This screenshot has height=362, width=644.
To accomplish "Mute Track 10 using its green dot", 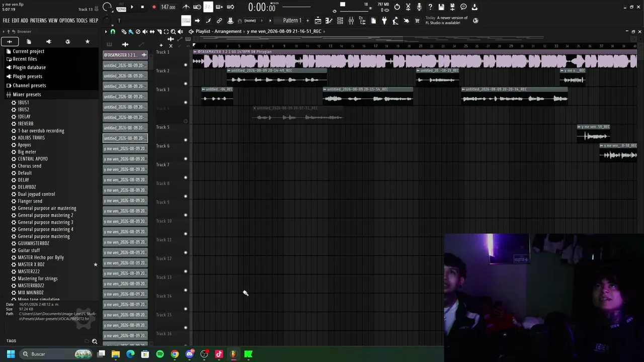I will [186, 234].
